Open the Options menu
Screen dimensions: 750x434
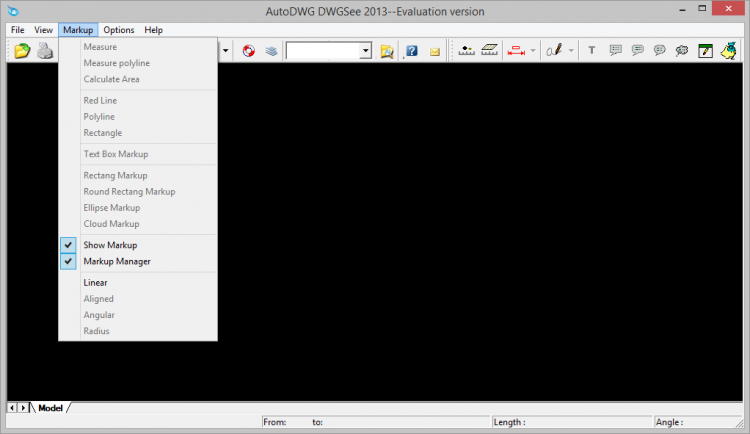(x=119, y=30)
